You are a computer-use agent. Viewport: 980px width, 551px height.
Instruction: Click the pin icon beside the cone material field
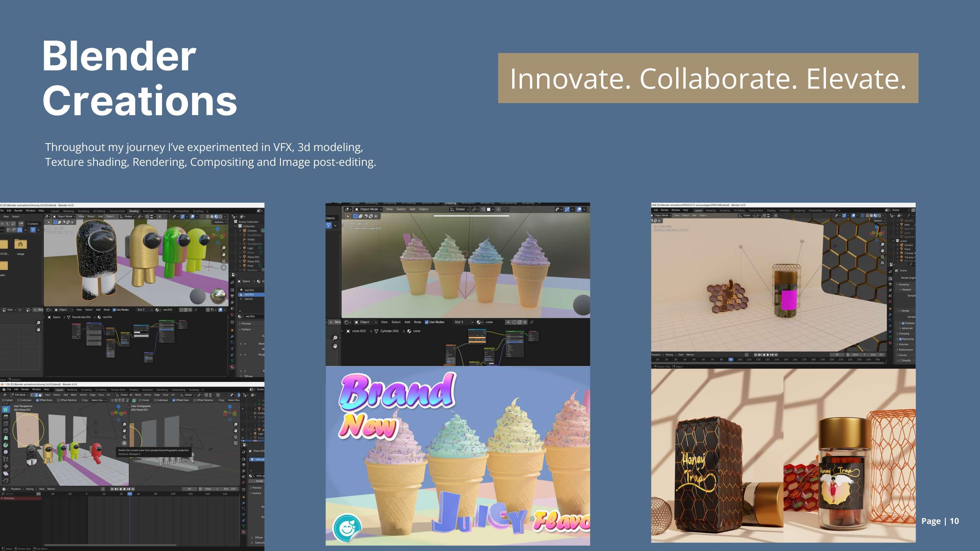tap(531, 322)
